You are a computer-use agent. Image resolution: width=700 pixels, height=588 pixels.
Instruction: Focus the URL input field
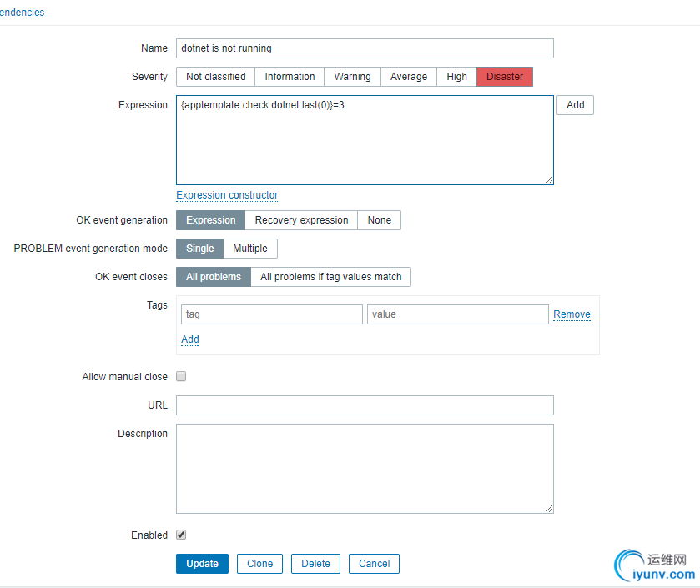coord(365,405)
